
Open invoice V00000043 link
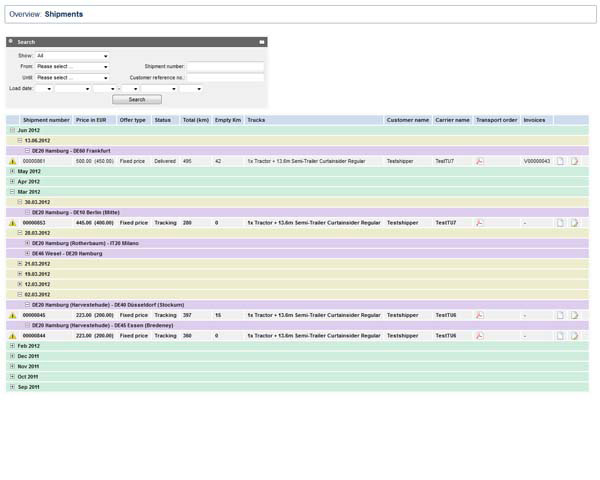[x=536, y=161]
